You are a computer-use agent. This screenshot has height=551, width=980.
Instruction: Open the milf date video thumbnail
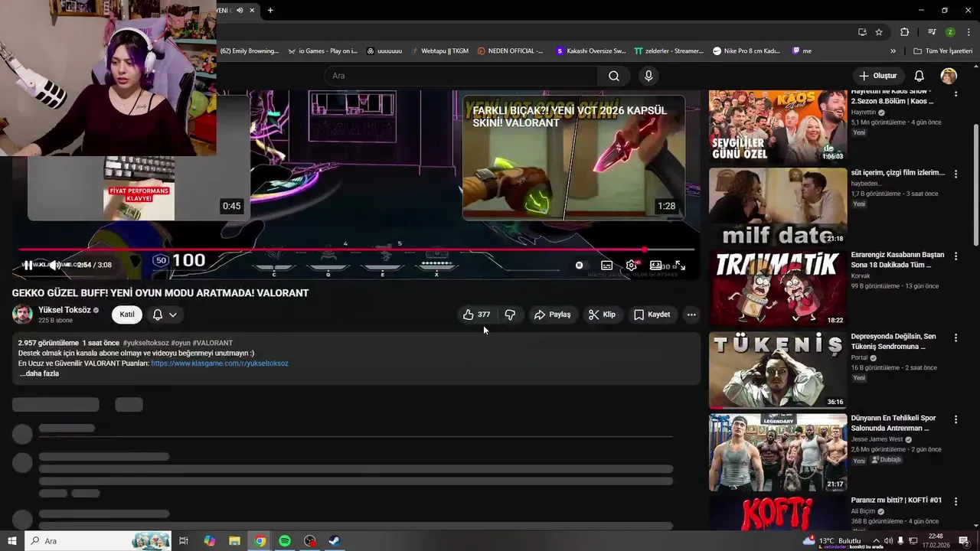(x=778, y=207)
